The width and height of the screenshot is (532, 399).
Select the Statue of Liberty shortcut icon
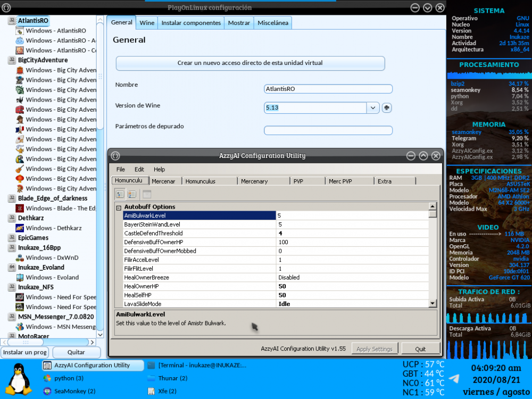point(20,90)
